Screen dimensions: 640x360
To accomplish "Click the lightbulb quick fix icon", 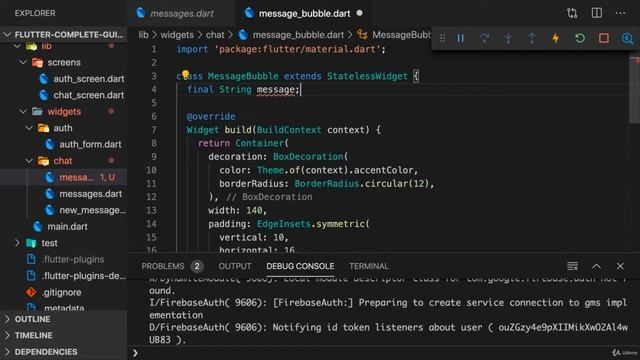I will [185, 74].
